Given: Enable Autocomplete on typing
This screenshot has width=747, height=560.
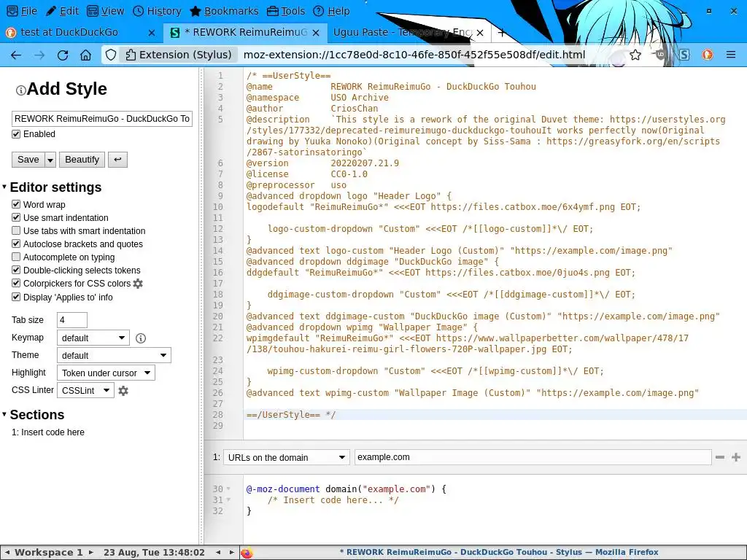Looking at the screenshot, I should click(16, 257).
